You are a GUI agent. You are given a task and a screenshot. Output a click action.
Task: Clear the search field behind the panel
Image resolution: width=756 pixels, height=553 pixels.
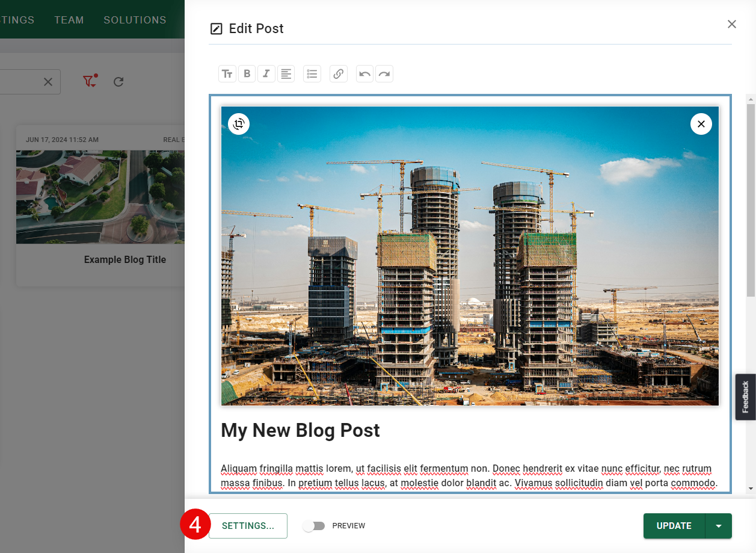click(x=48, y=82)
